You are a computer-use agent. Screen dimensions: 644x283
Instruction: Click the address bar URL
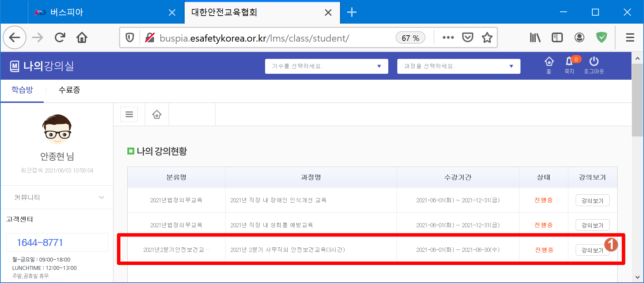click(x=254, y=38)
